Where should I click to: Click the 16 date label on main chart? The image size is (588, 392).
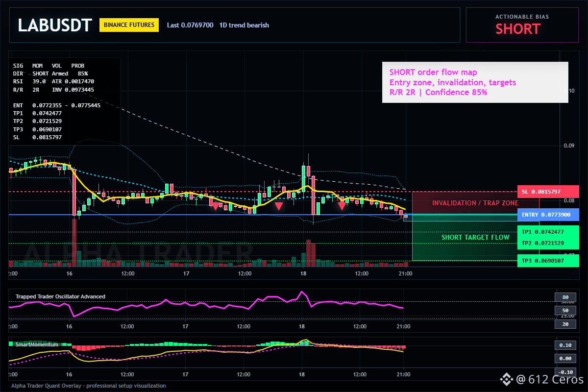70,273
